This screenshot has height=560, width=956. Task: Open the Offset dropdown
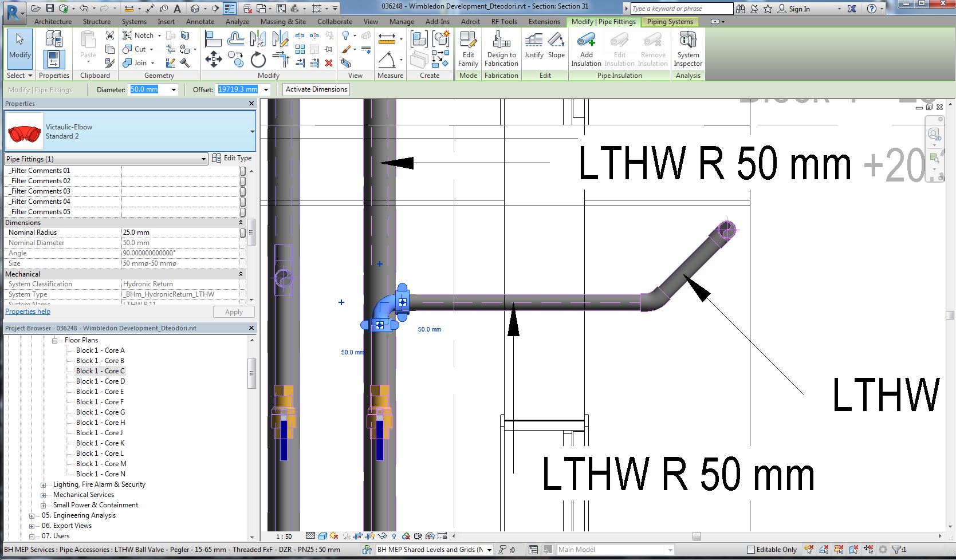point(266,90)
